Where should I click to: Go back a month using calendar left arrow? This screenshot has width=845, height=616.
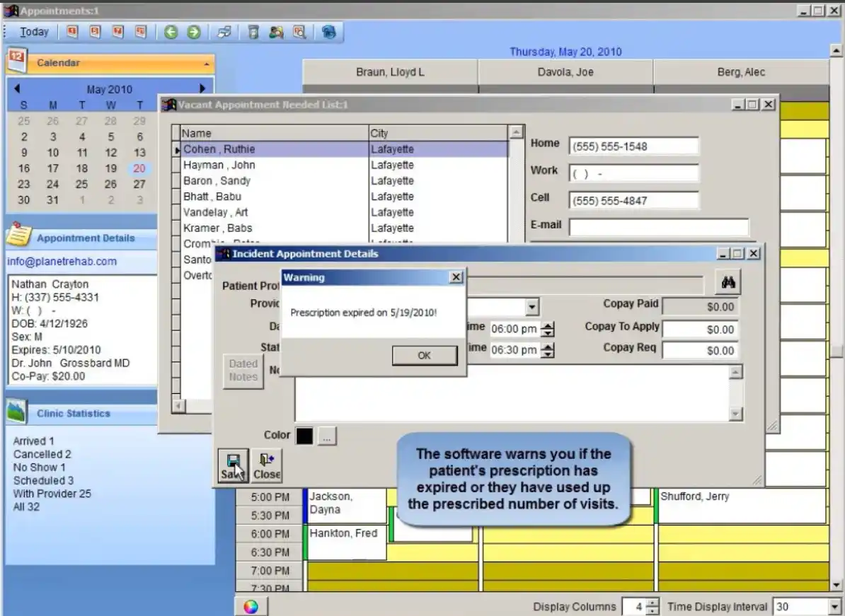(18, 88)
